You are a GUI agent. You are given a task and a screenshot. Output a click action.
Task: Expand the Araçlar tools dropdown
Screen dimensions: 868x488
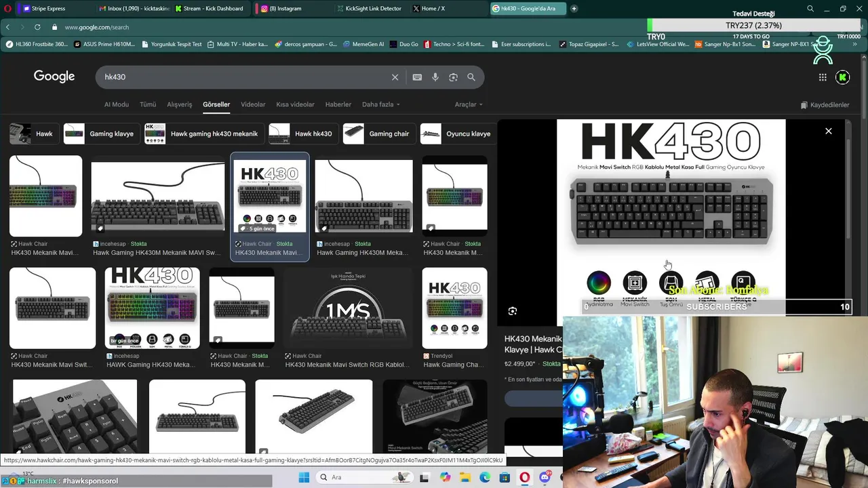point(469,104)
